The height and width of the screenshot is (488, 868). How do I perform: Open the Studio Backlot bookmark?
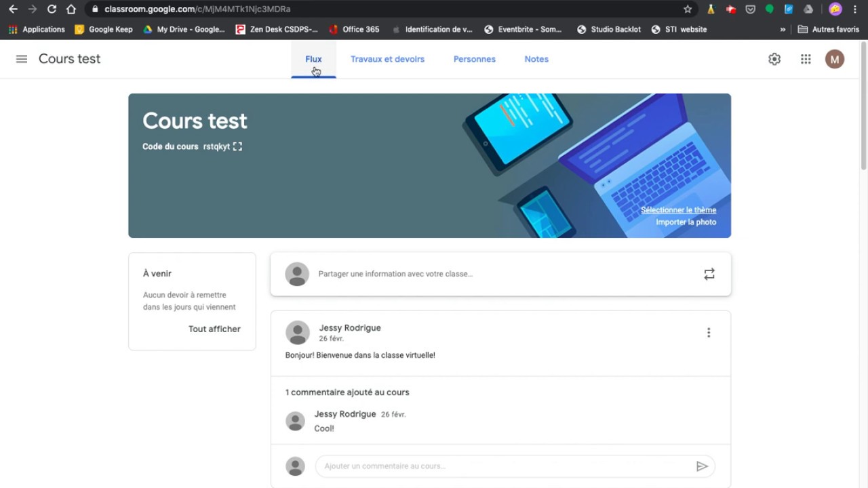(x=609, y=30)
